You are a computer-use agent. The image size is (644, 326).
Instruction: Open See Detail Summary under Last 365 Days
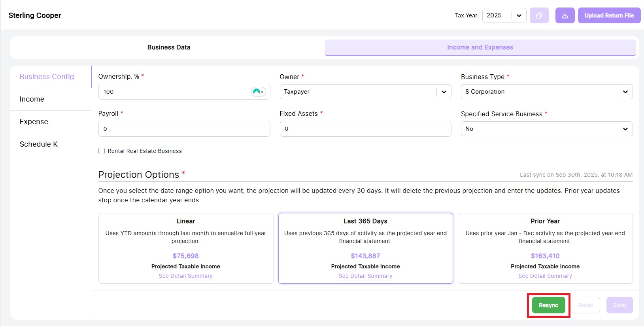tap(365, 276)
